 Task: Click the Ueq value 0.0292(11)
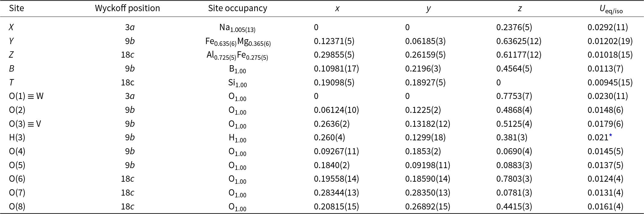coord(608,27)
